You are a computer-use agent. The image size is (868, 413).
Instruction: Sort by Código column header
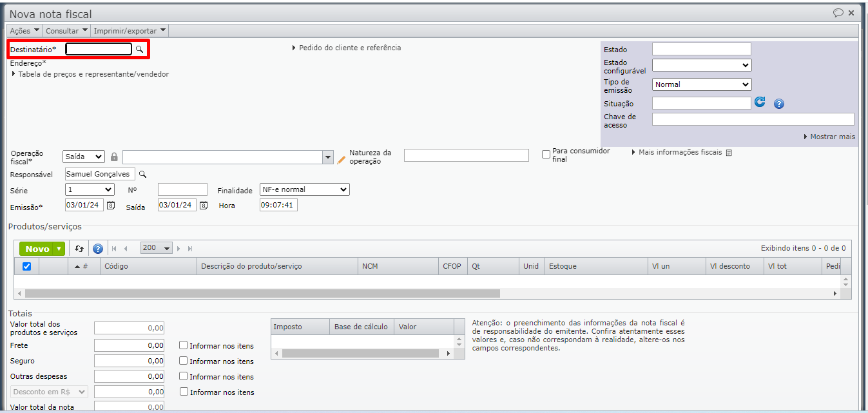148,266
